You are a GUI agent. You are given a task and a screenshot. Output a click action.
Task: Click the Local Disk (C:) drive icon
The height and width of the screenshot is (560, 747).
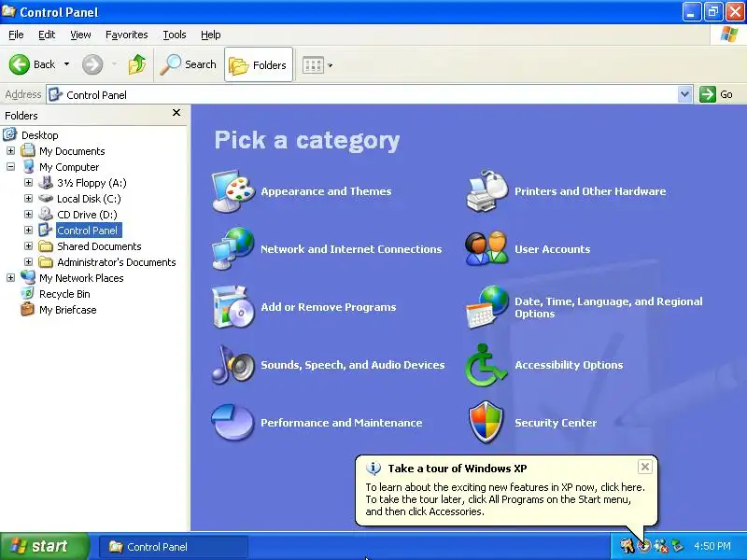click(46, 198)
